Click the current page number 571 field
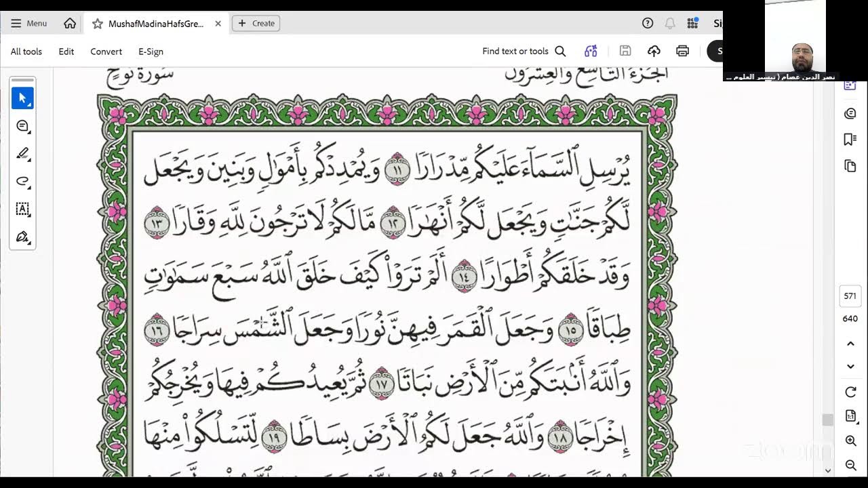The image size is (868, 488). (850, 296)
